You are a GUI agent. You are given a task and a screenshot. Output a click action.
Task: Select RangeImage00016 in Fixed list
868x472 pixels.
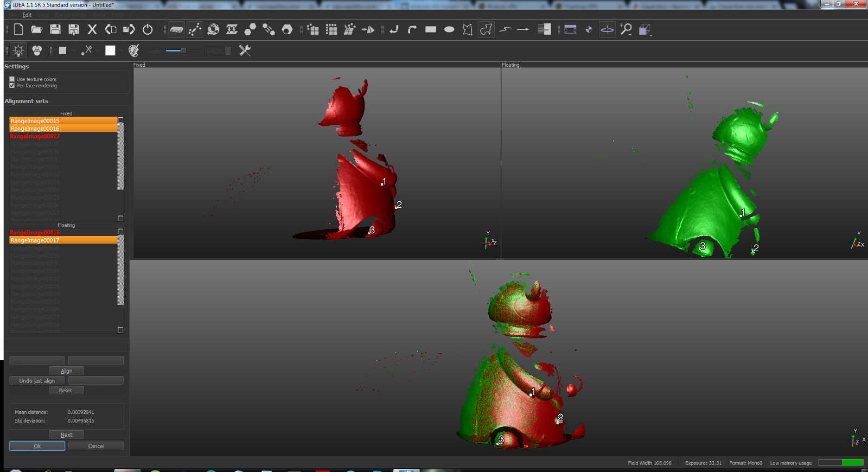tap(63, 129)
